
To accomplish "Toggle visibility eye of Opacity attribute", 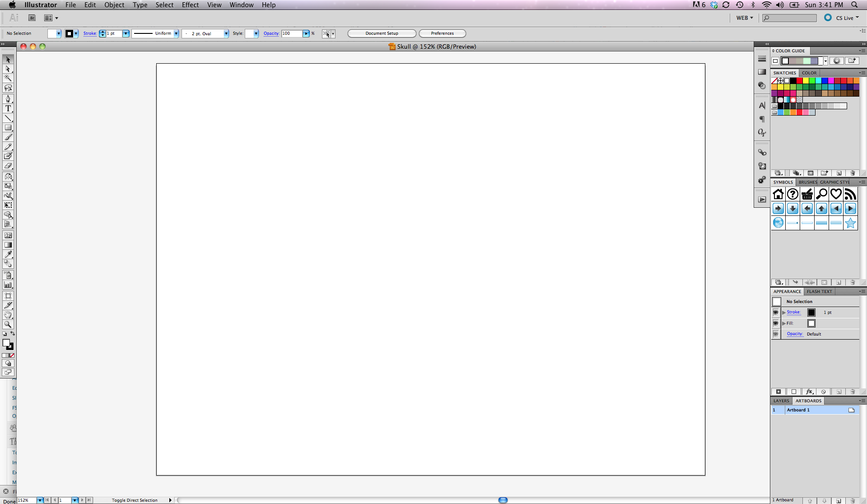I will tap(776, 334).
